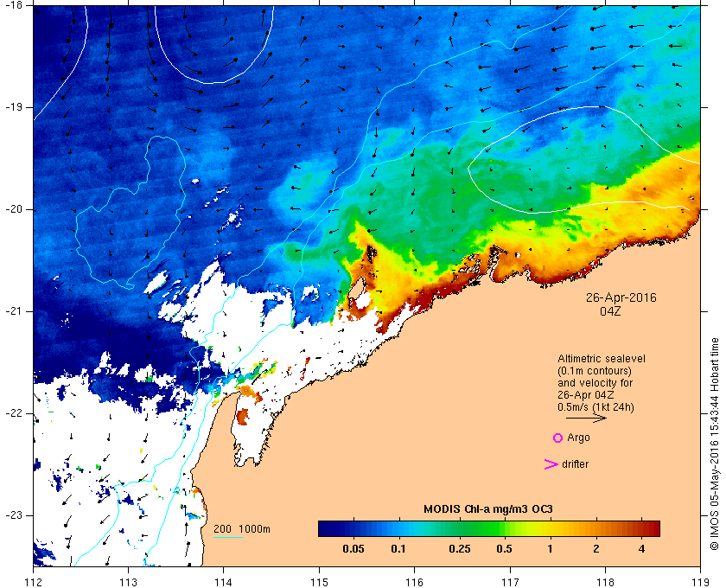
Task: Click the longitude axis label 112
Action: point(34,582)
